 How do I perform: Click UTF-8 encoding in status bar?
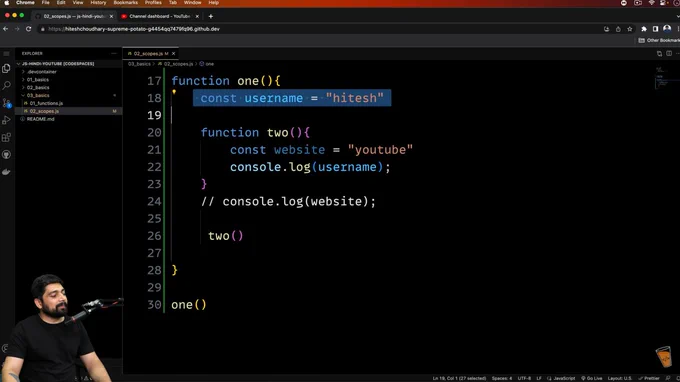coord(524,379)
